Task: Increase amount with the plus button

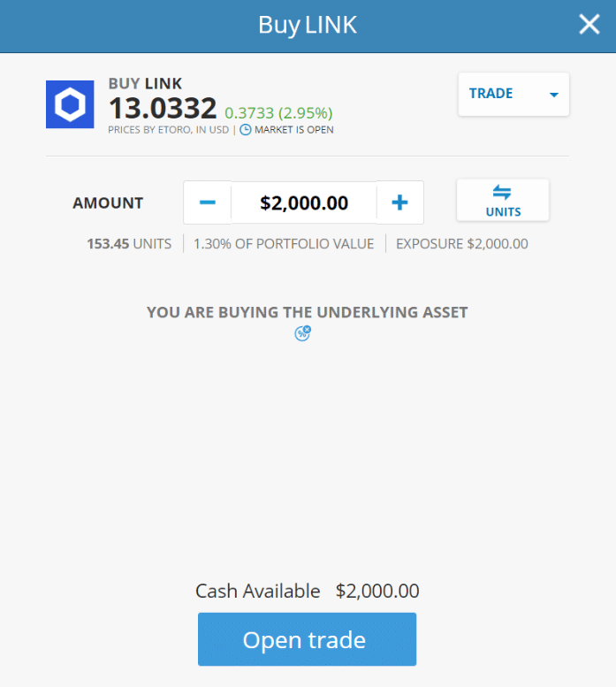Action: pyautogui.click(x=399, y=202)
